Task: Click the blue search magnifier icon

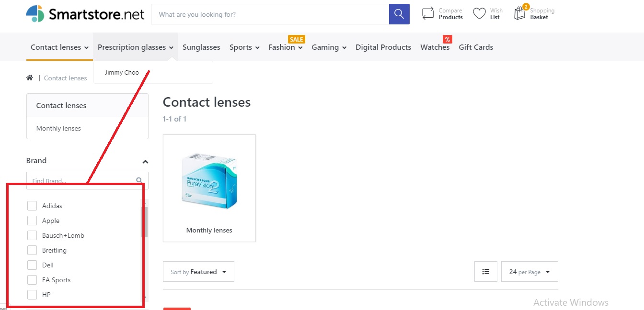Action: pos(399,14)
